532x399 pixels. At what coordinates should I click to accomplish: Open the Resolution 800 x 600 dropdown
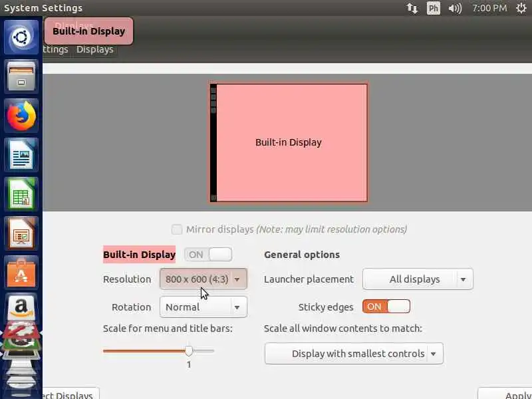click(203, 279)
